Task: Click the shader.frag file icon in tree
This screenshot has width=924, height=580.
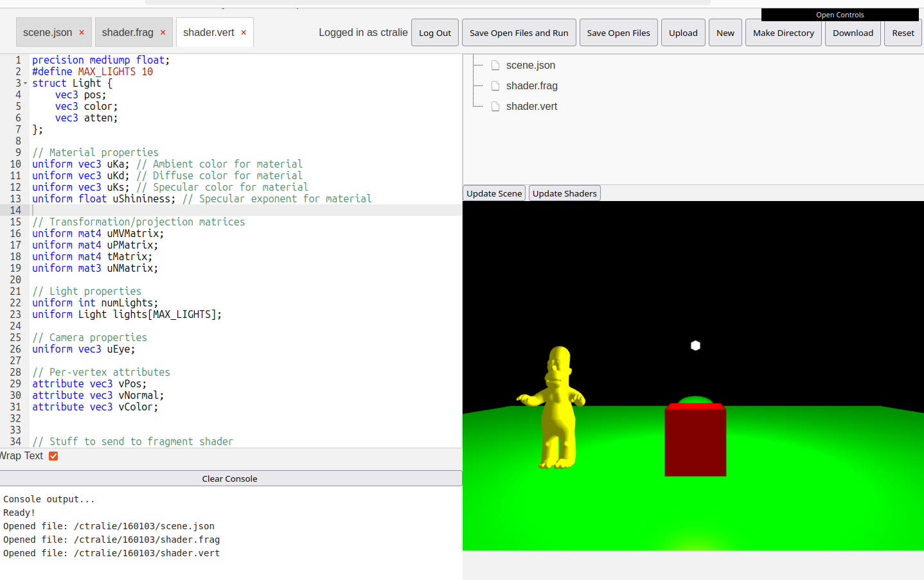Action: pos(495,86)
